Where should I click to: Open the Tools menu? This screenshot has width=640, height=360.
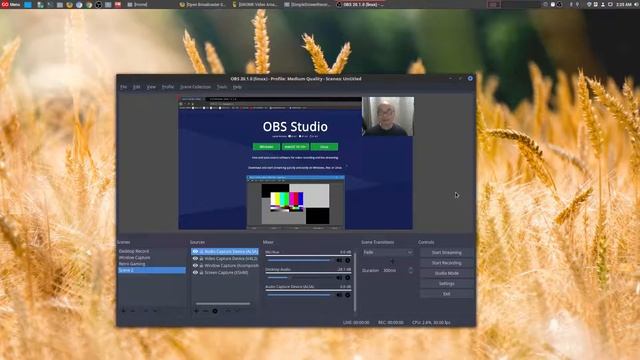tap(222, 87)
